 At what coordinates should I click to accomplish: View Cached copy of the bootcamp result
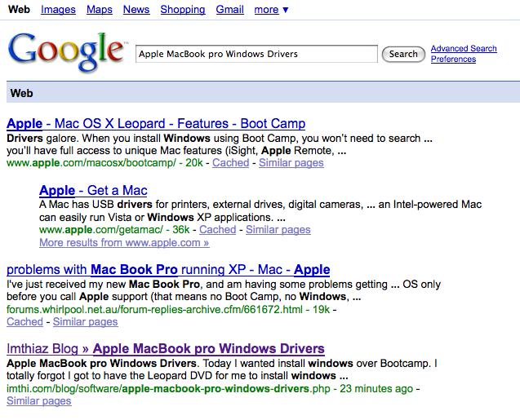pyautogui.click(x=230, y=162)
